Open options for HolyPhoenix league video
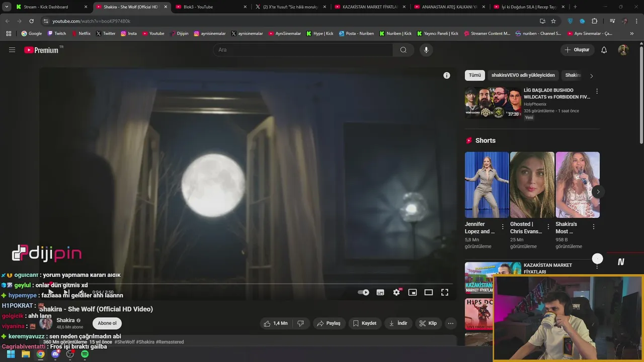644x362 pixels. point(597,91)
